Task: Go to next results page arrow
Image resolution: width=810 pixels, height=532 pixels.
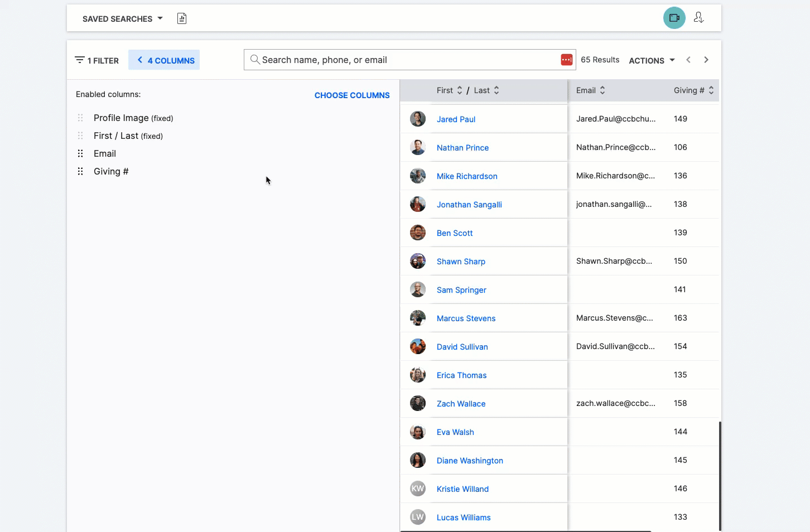Action: click(x=706, y=60)
